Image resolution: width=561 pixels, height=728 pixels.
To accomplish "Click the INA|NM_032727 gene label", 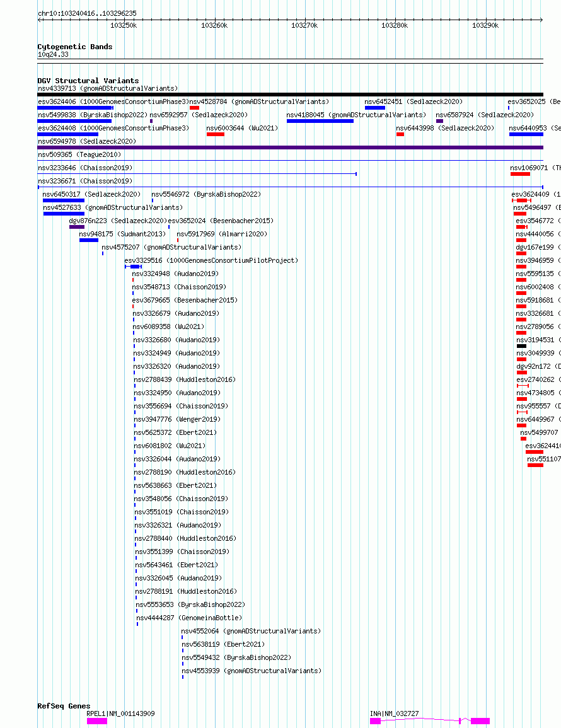I will (395, 714).
